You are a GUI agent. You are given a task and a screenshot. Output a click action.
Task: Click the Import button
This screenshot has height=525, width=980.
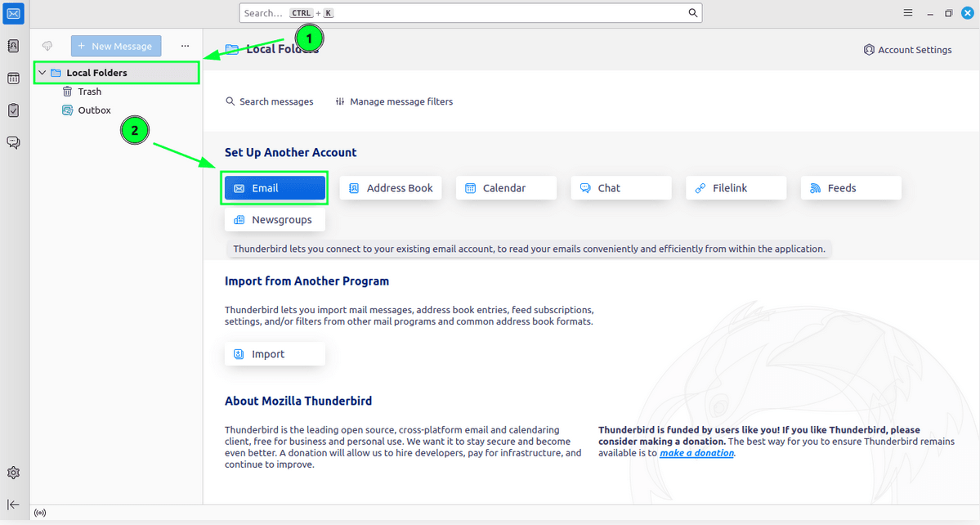(275, 354)
